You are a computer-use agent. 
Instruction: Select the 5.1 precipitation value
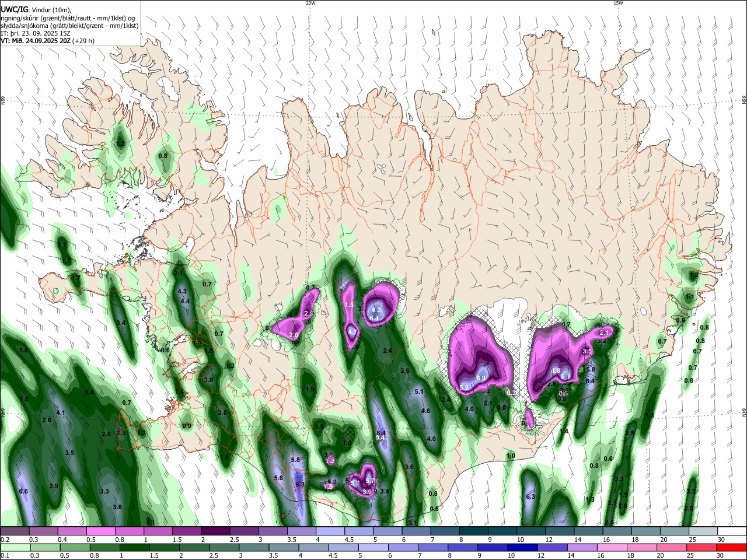[x=419, y=391]
